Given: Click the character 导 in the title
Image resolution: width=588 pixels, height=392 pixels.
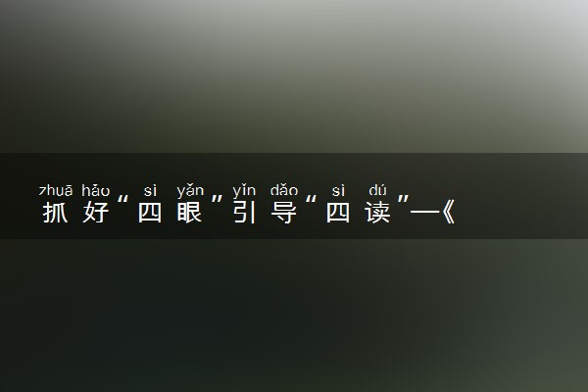Looking at the screenshot, I should point(284,212).
